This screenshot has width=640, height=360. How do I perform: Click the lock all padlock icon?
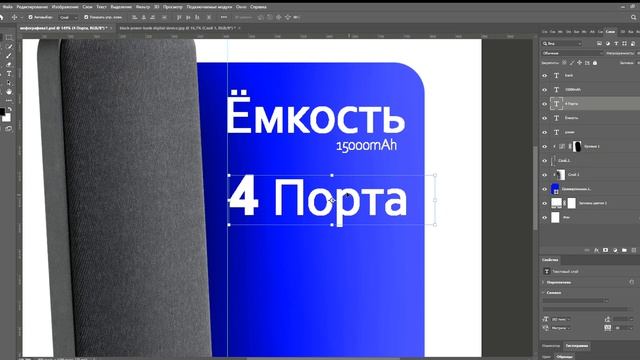pyautogui.click(x=595, y=63)
